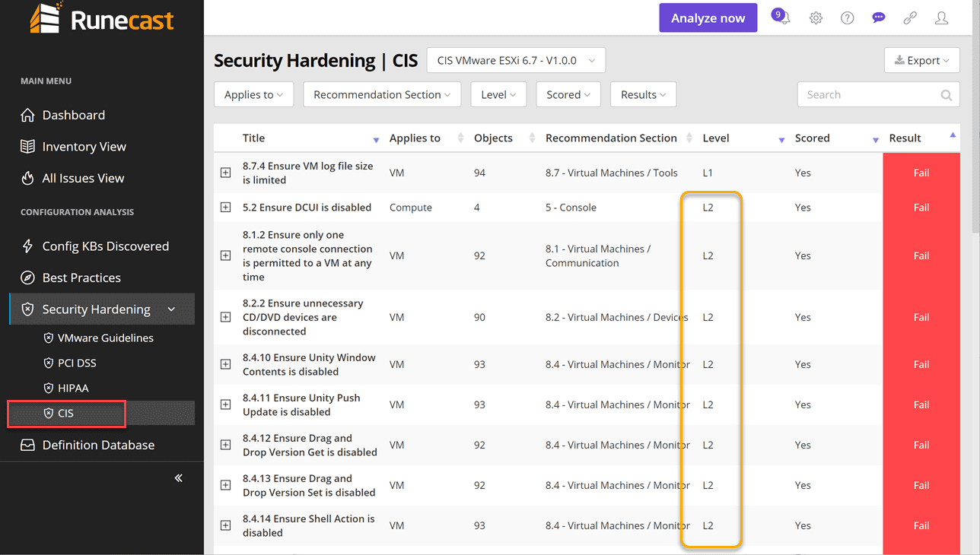Viewport: 980px width, 555px height.
Task: Expand the 8.4.14 Shell Action row
Action: point(226,525)
